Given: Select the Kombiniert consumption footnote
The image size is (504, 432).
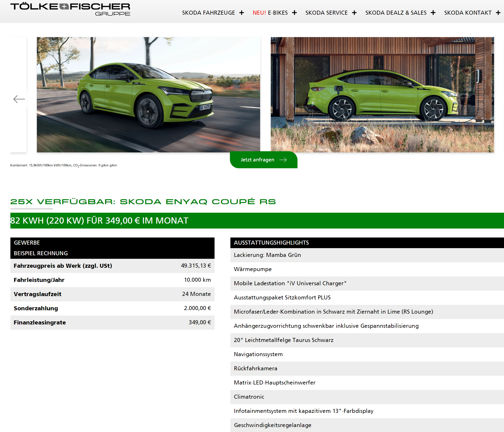Looking at the screenshot, I should click(x=64, y=165).
